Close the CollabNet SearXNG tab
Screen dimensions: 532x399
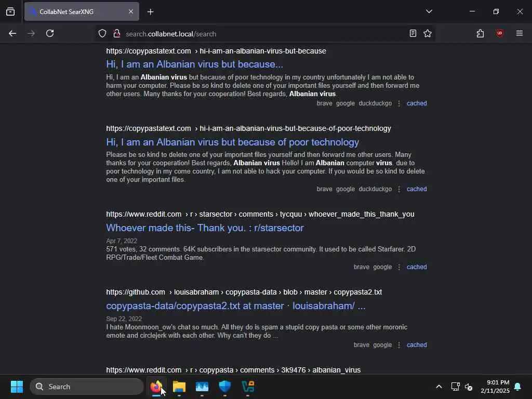131,12
